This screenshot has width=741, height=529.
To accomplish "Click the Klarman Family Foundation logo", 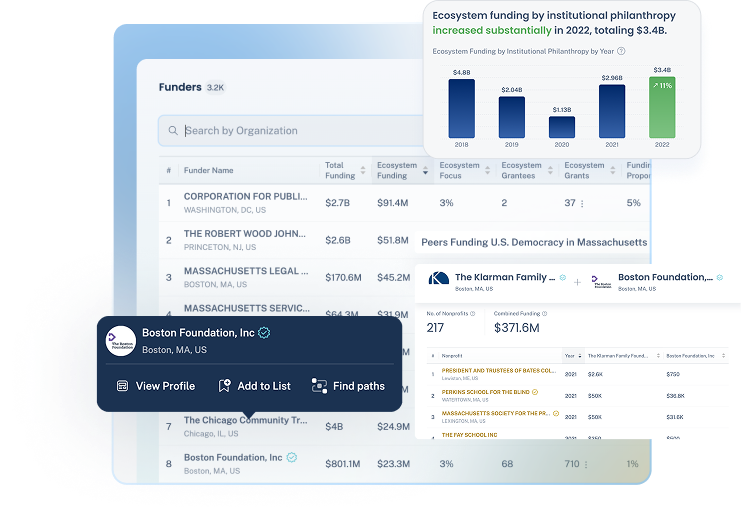I will [437, 282].
